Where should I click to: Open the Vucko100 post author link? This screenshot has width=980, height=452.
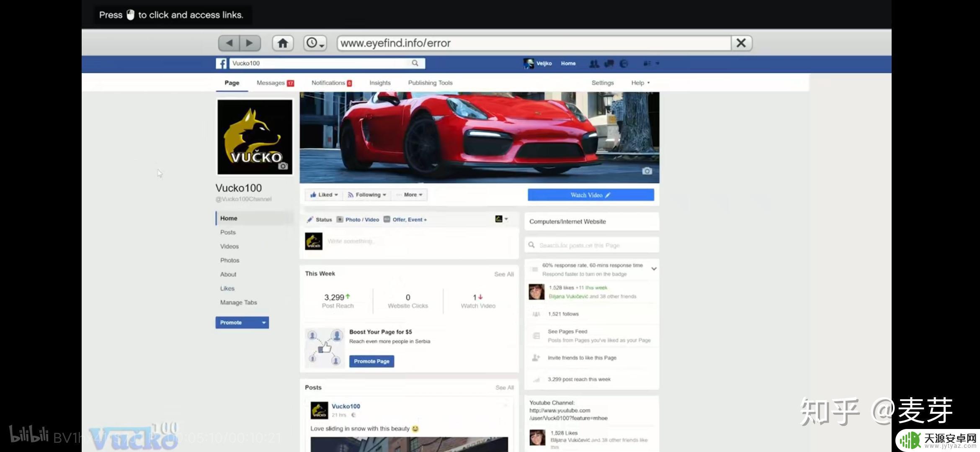click(346, 406)
